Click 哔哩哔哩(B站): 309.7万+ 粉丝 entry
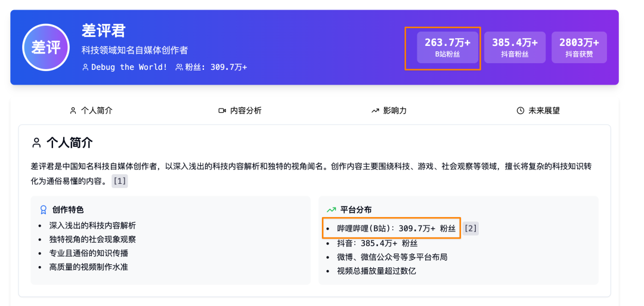Viewport: 644px width, 306px height. point(396,229)
